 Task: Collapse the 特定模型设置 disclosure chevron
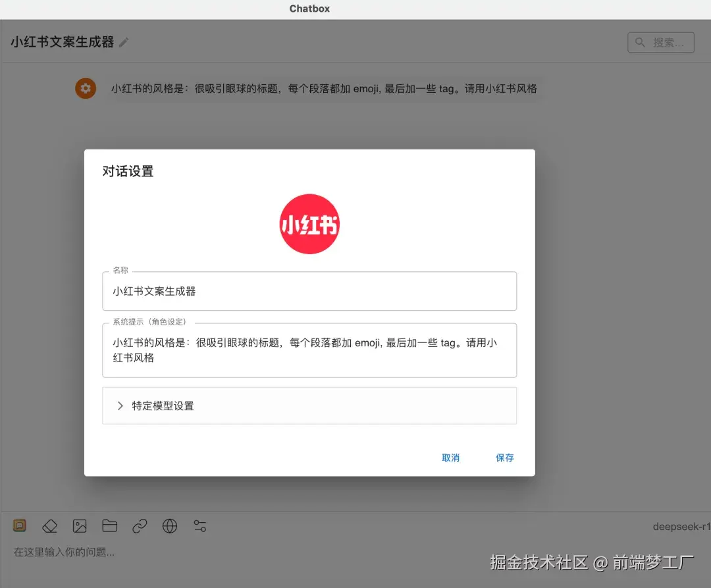[x=119, y=406]
